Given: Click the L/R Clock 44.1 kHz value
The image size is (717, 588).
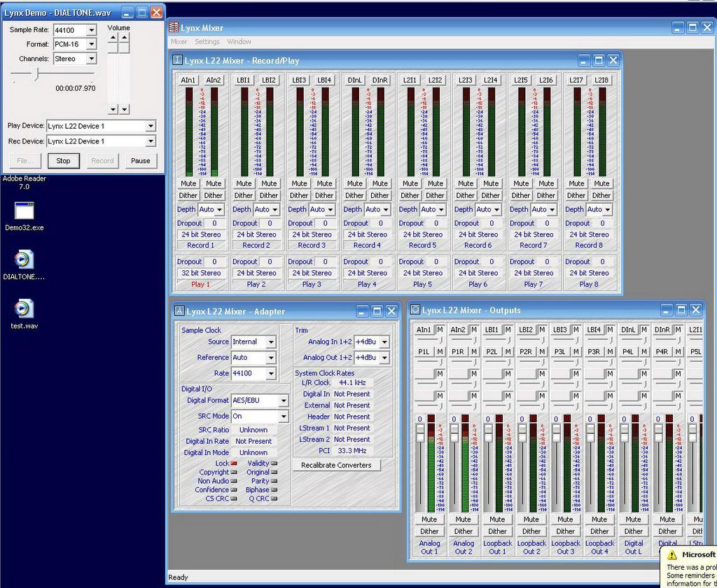Looking at the screenshot, I should tap(352, 383).
